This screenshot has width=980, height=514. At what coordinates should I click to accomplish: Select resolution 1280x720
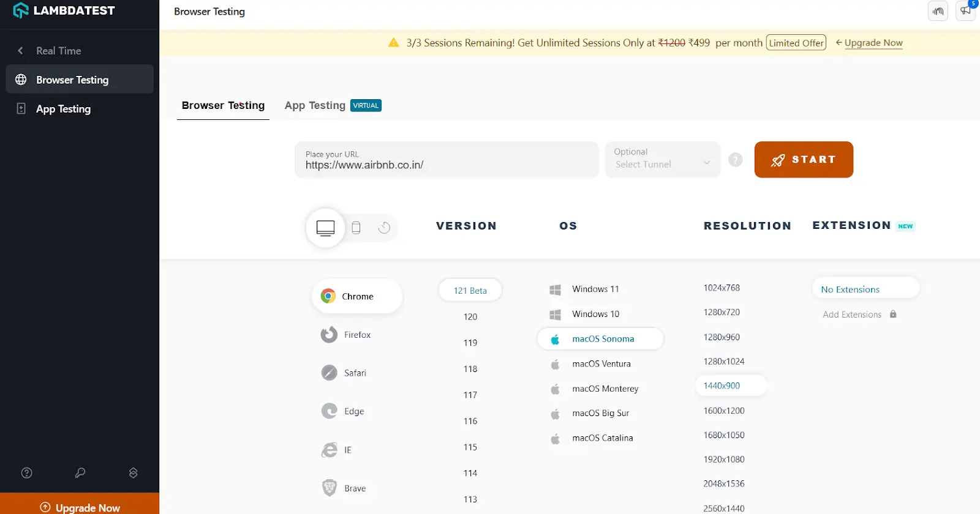(722, 312)
